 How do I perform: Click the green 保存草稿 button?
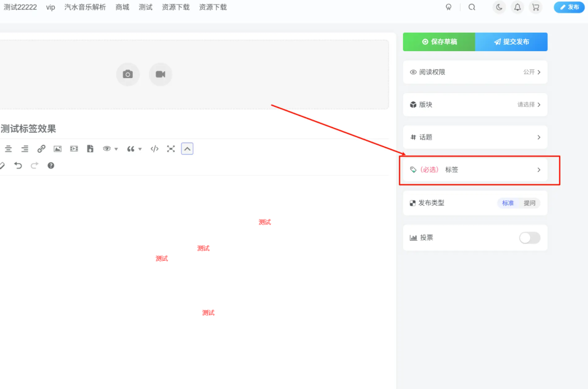tap(439, 41)
